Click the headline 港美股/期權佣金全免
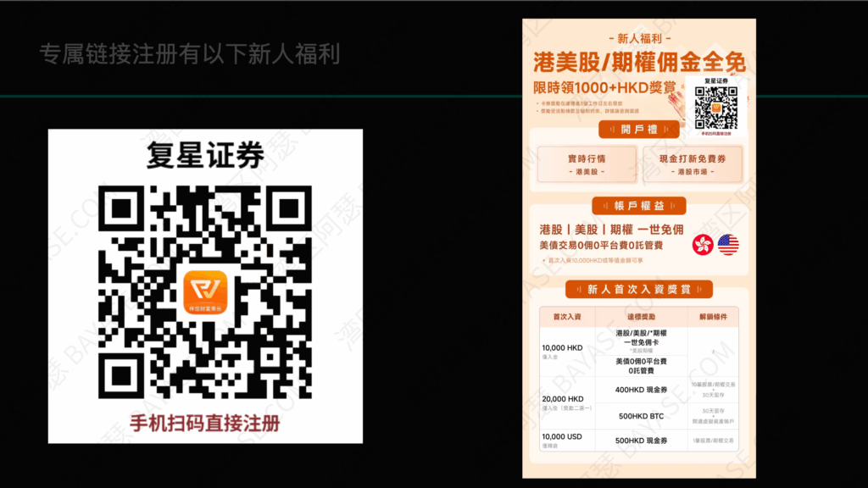The width and height of the screenshot is (868, 488). click(x=639, y=63)
